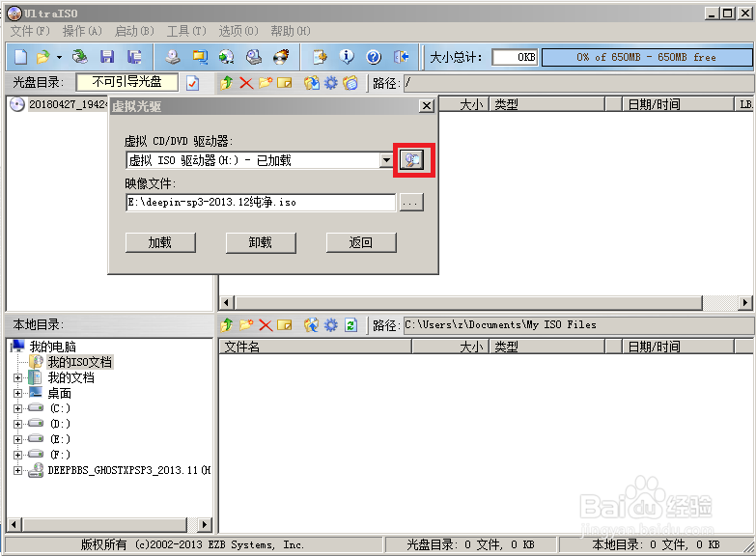Click the Save floppy disk icon

(x=107, y=57)
